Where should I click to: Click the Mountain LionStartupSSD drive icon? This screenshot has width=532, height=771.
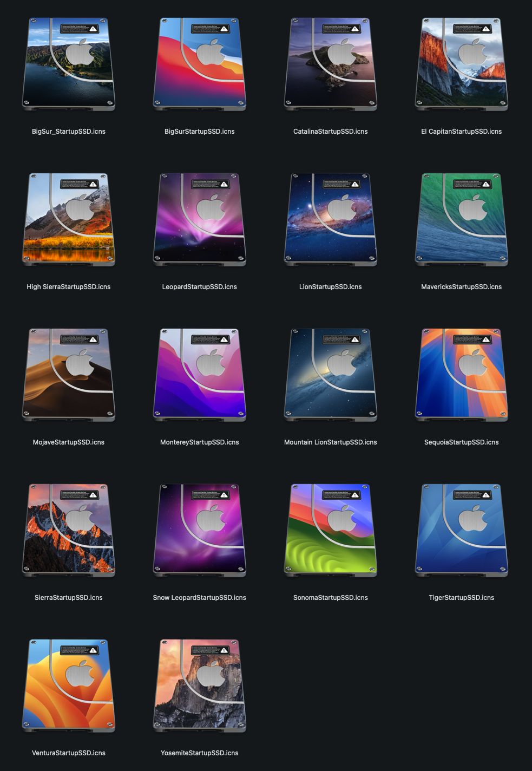pos(331,375)
